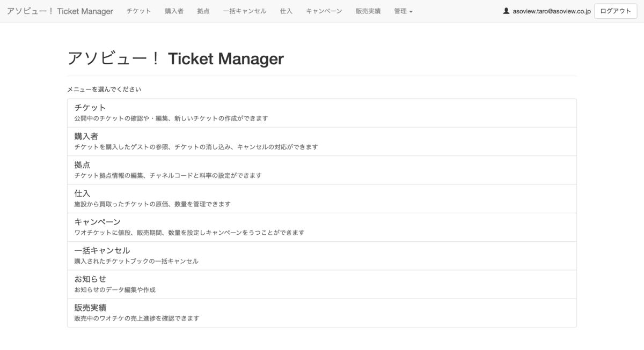Screen dimensions: 644x350
Task: Open the 一括キャンセル menu list item
Action: pyautogui.click(x=322, y=256)
